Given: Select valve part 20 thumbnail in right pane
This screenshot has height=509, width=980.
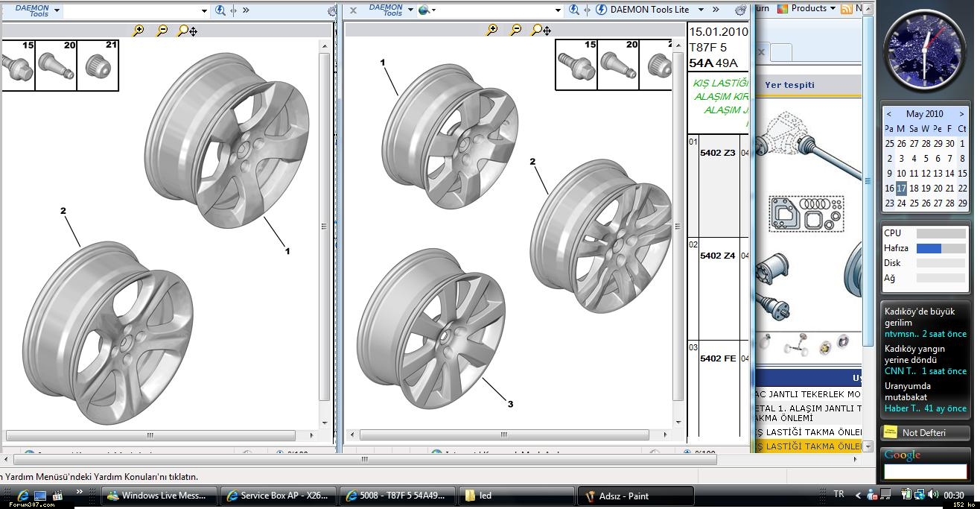Looking at the screenshot, I should click(x=618, y=65).
